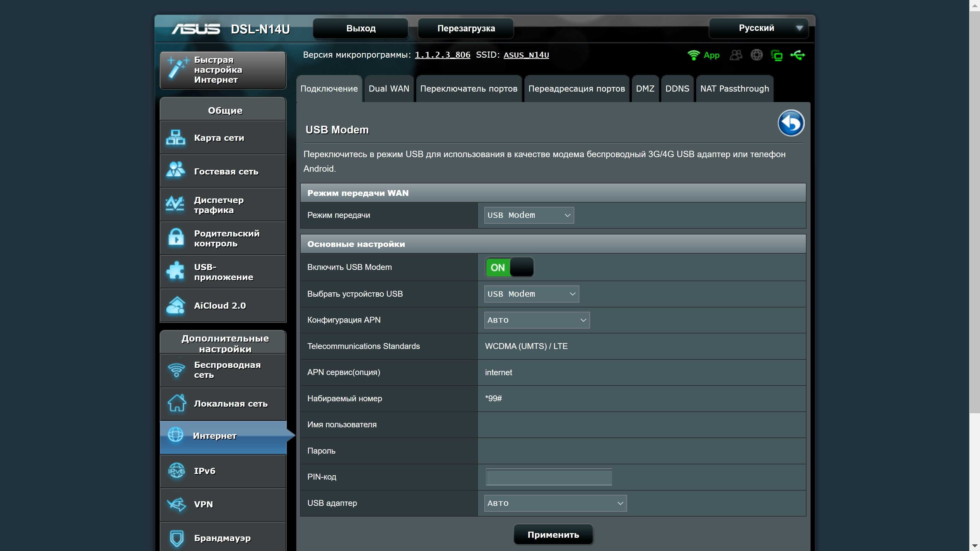This screenshot has width=980, height=551.
Task: Click the Локальная сеть house icon
Action: pos(177,403)
